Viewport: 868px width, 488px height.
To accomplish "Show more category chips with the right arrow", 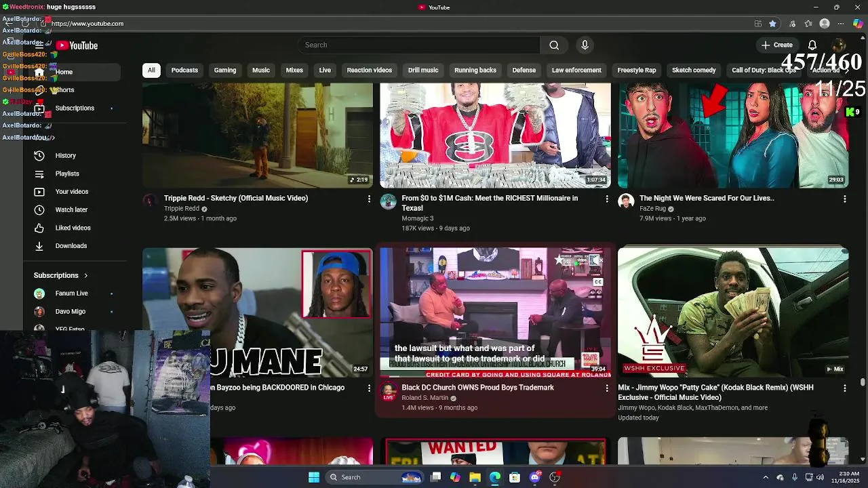I will point(846,70).
